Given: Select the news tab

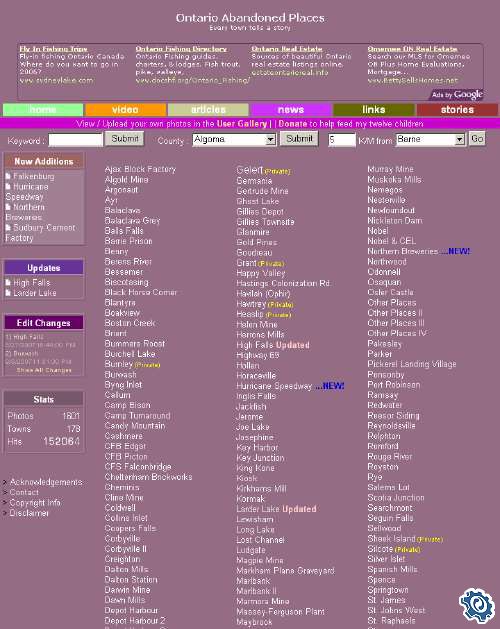Looking at the screenshot, I should [291, 110].
